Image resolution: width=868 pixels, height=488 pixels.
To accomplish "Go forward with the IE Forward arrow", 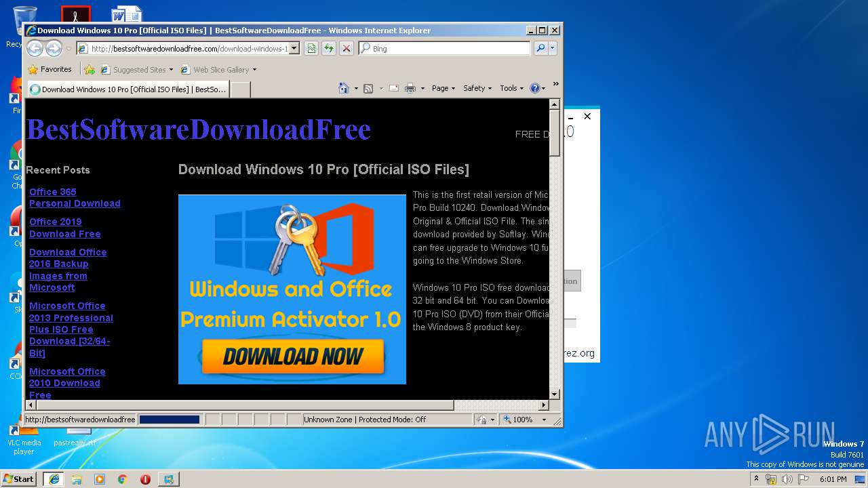I will tap(54, 48).
